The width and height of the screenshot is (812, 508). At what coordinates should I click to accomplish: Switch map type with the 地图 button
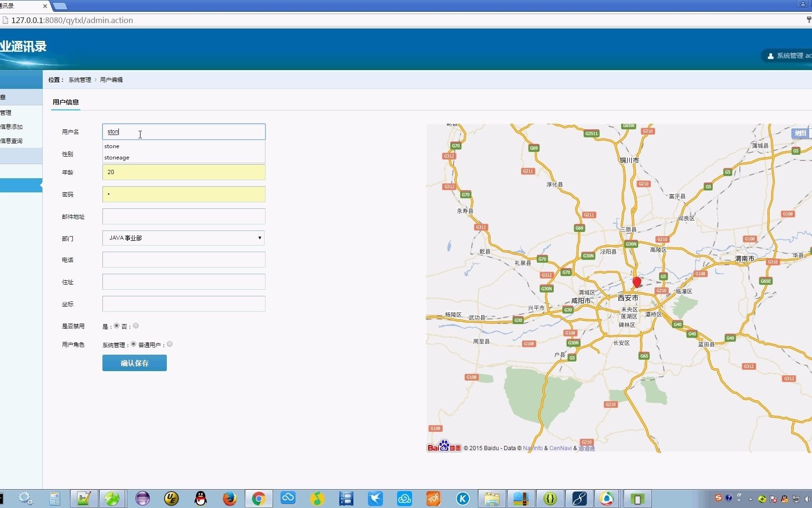801,133
